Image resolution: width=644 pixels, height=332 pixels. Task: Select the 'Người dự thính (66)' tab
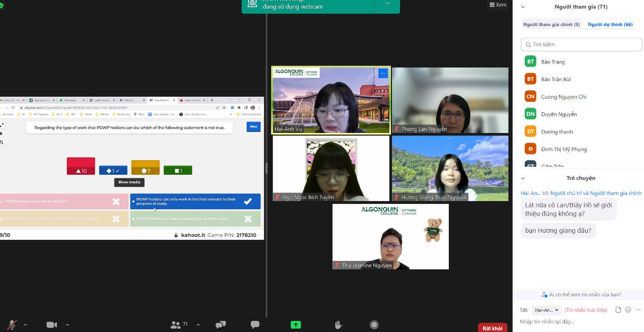(x=610, y=24)
